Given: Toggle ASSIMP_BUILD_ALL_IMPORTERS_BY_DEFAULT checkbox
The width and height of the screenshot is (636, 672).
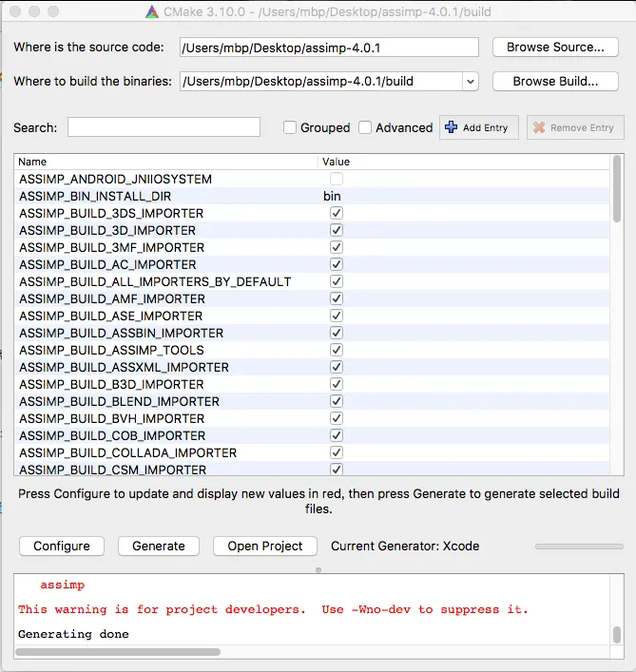Looking at the screenshot, I should click(337, 281).
